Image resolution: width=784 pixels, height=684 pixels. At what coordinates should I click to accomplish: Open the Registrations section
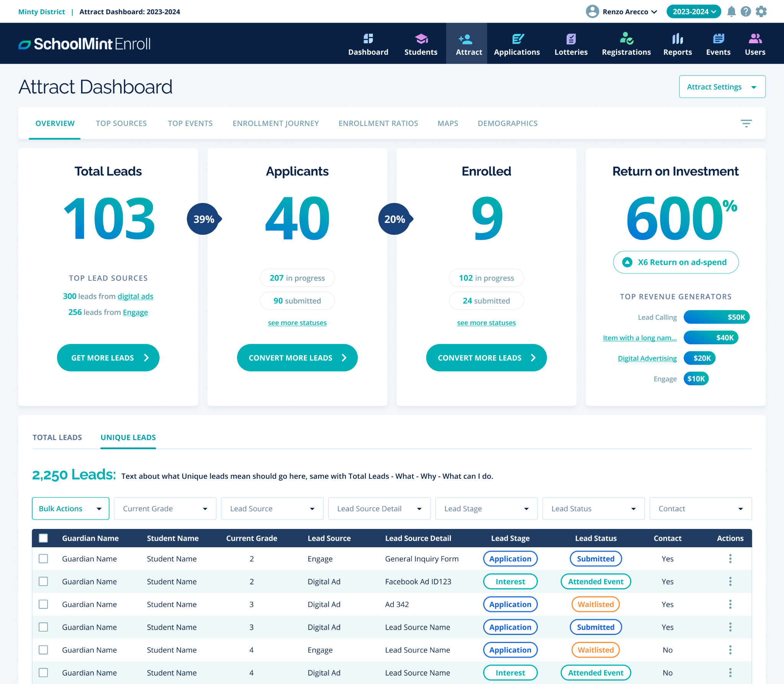626,43
